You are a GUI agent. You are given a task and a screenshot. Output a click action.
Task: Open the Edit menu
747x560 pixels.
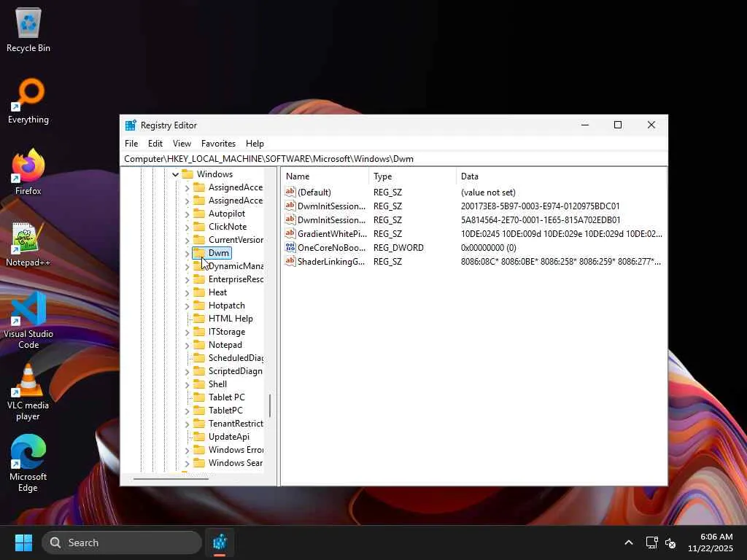pyautogui.click(x=155, y=144)
